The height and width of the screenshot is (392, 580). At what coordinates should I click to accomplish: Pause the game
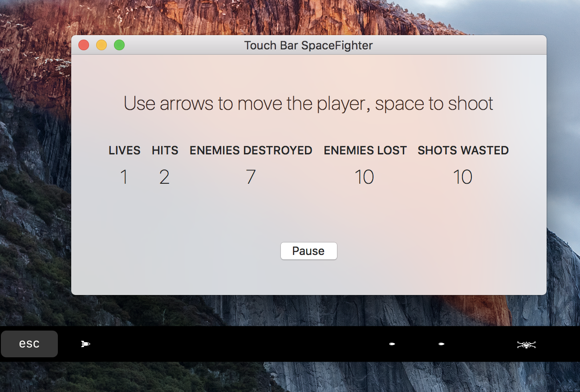308,251
